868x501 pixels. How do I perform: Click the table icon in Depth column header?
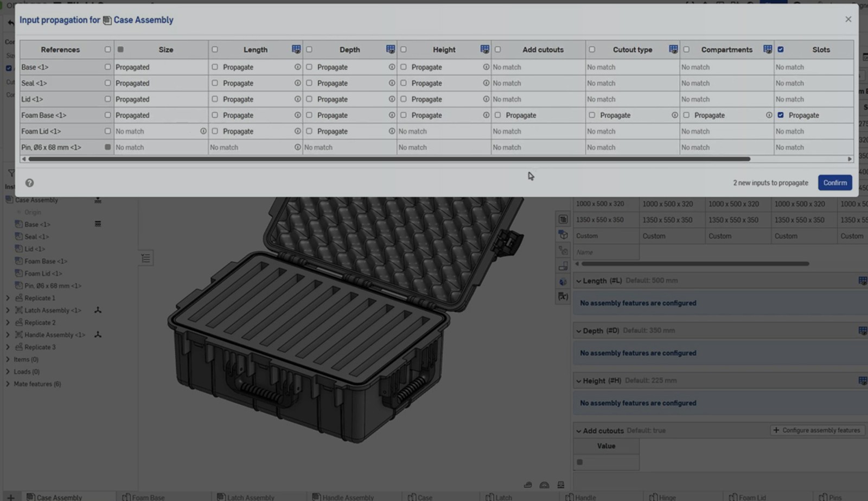pos(391,49)
